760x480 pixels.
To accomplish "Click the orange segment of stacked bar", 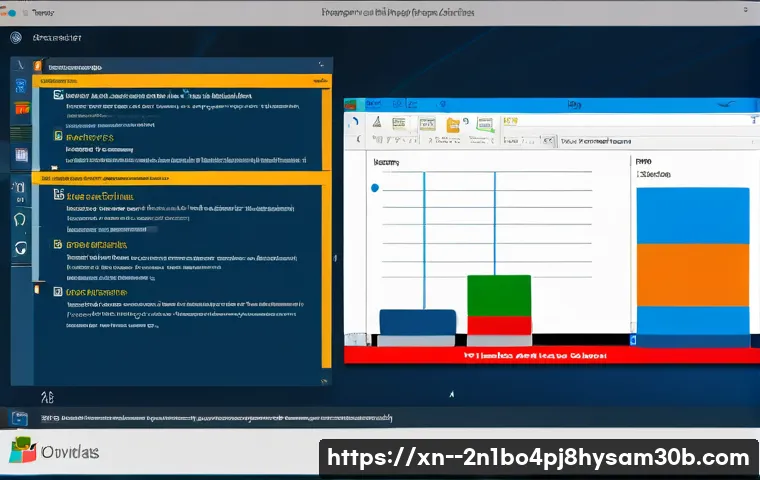I will [x=692, y=275].
